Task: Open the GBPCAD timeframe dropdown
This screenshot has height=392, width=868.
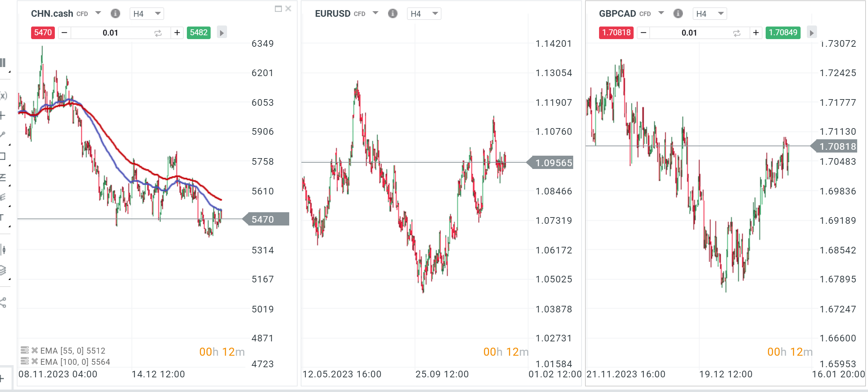Action: point(709,14)
